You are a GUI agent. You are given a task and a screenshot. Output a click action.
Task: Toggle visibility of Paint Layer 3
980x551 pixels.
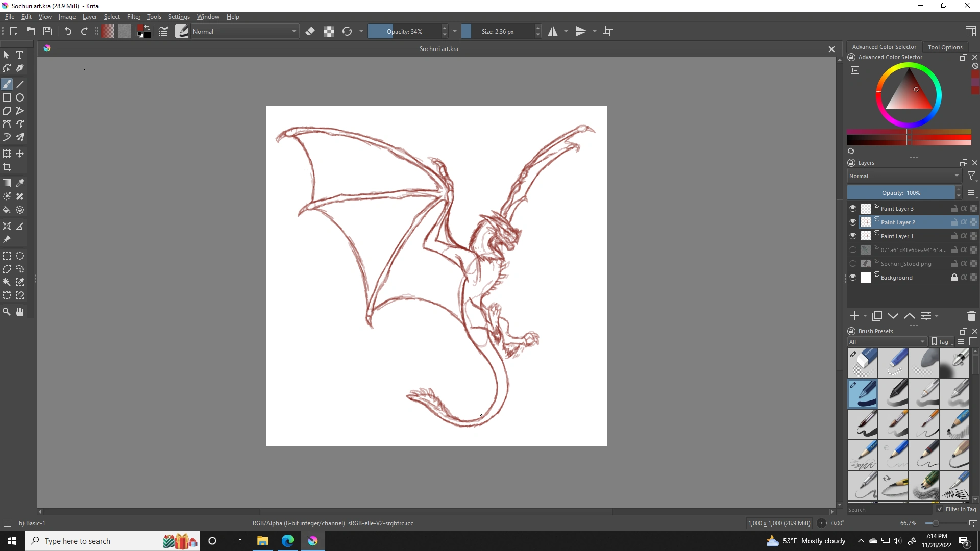pos(853,208)
